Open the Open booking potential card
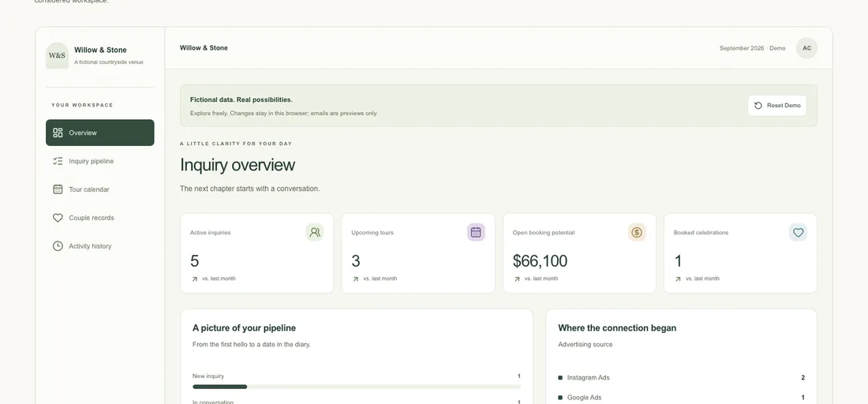The image size is (868, 404). [580, 253]
